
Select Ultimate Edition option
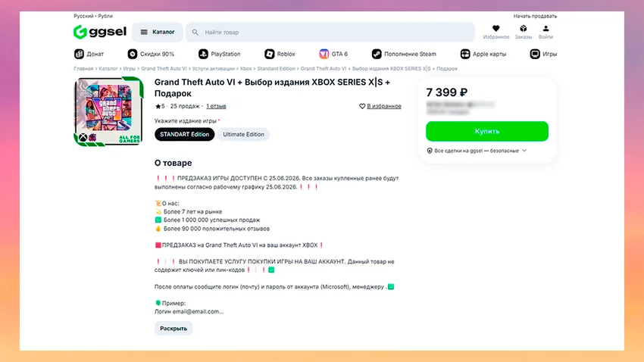243,134
